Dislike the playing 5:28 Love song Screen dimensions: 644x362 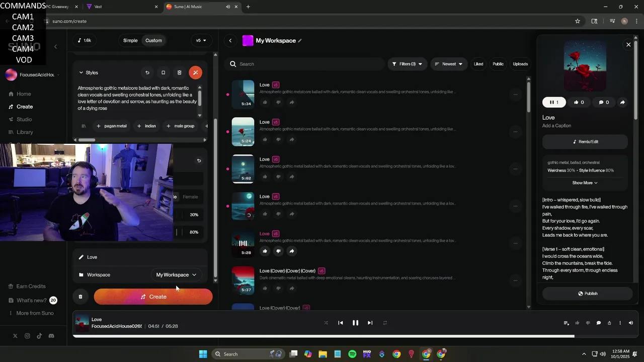click(x=278, y=251)
